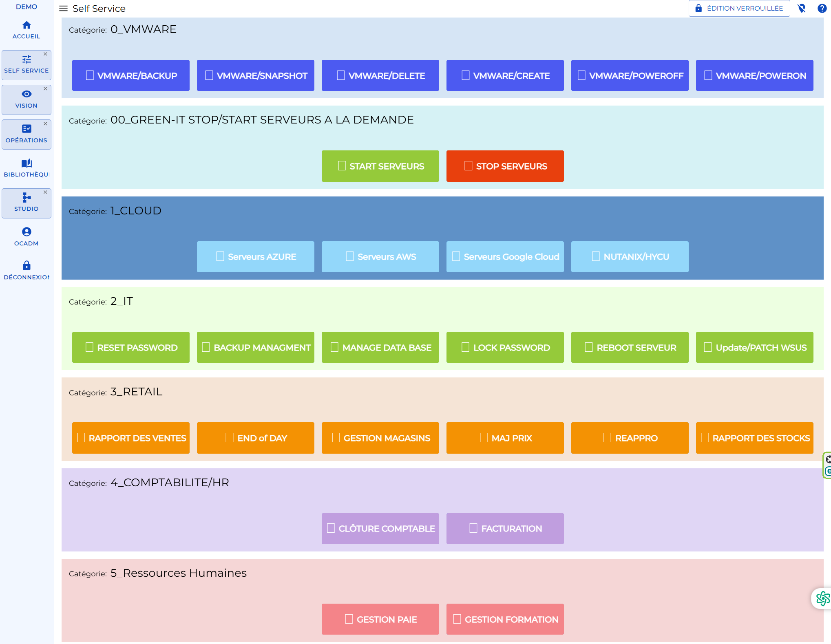Open Studio sidebar icon
The width and height of the screenshot is (831, 644).
(x=27, y=197)
